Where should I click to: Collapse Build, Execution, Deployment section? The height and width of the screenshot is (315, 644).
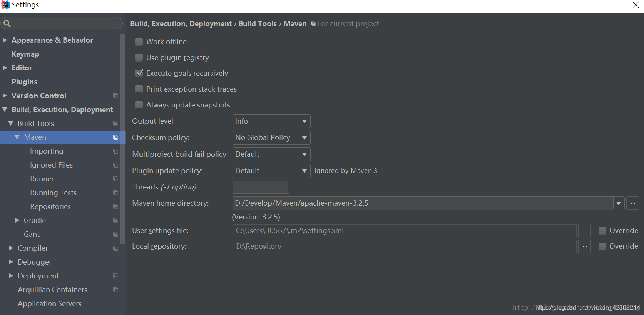5,109
